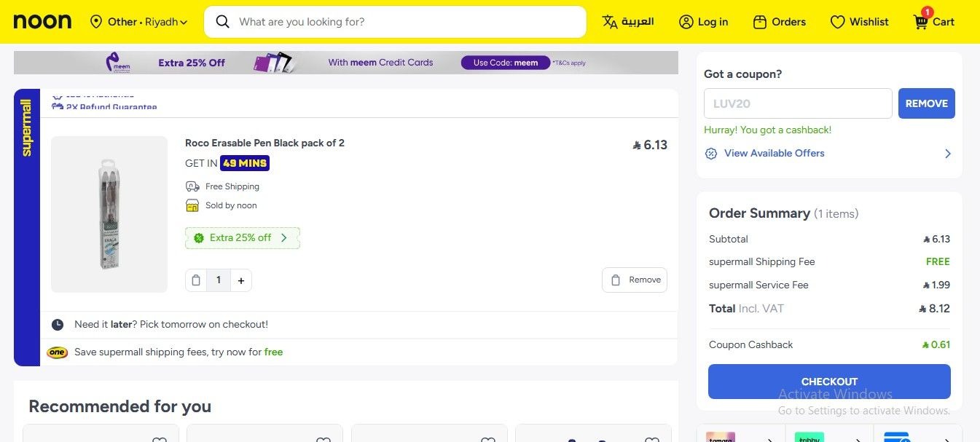Screen dimensions: 980x442
Task: Click the Log in profile icon
Action: pyautogui.click(x=686, y=22)
